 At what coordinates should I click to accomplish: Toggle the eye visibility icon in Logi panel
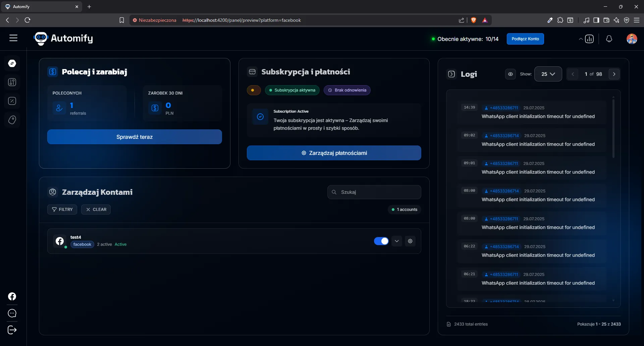(x=511, y=74)
